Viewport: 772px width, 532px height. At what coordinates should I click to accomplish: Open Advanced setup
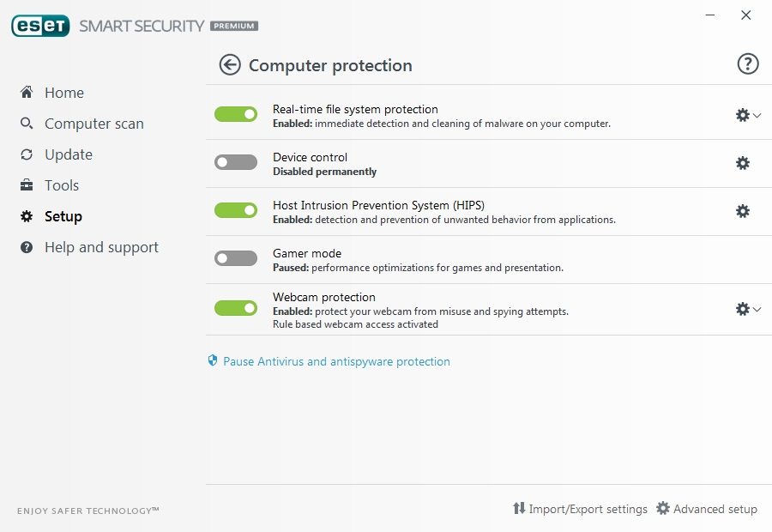(706, 509)
